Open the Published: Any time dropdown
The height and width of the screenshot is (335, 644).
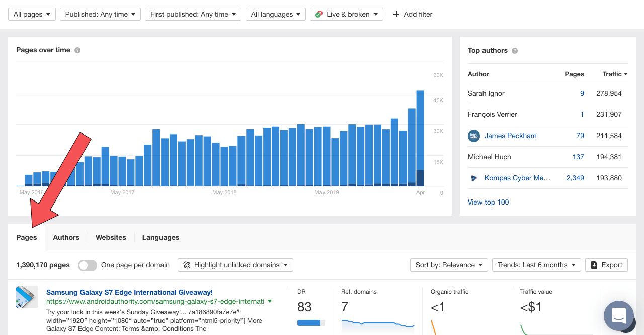100,14
